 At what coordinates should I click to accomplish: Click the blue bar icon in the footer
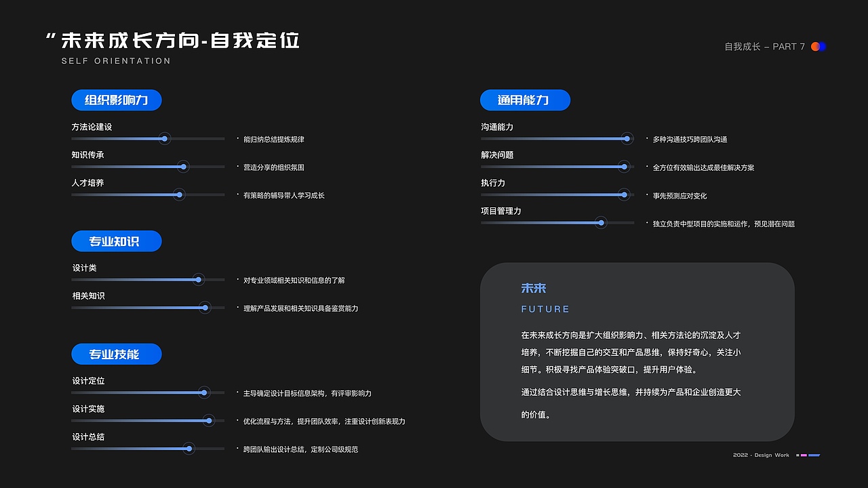click(x=814, y=455)
